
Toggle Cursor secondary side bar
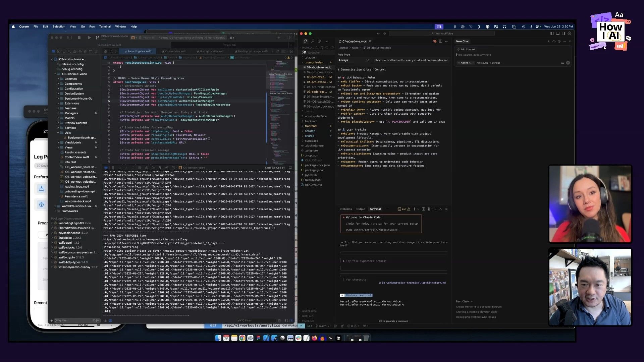[x=563, y=34]
